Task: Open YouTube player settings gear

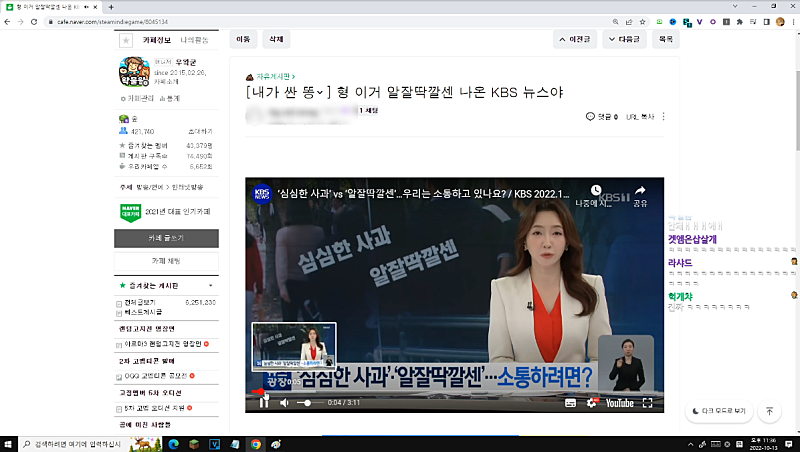Action: [592, 403]
